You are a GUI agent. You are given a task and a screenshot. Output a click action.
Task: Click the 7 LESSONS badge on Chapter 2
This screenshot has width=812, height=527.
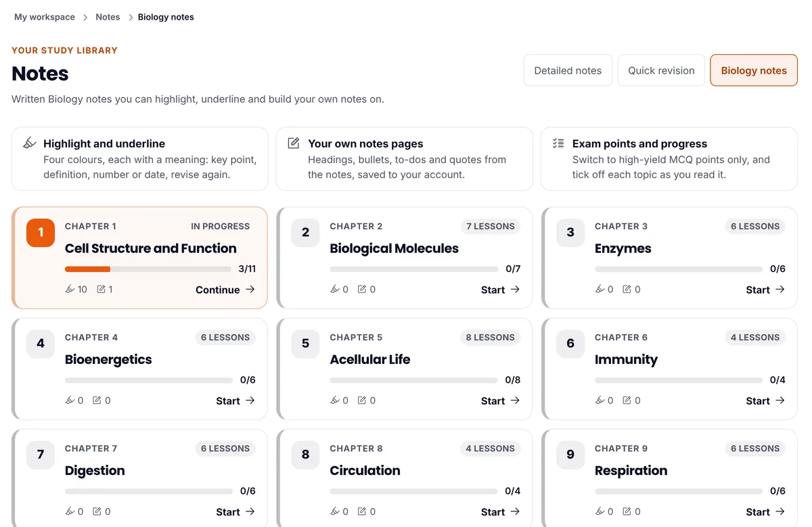point(491,226)
